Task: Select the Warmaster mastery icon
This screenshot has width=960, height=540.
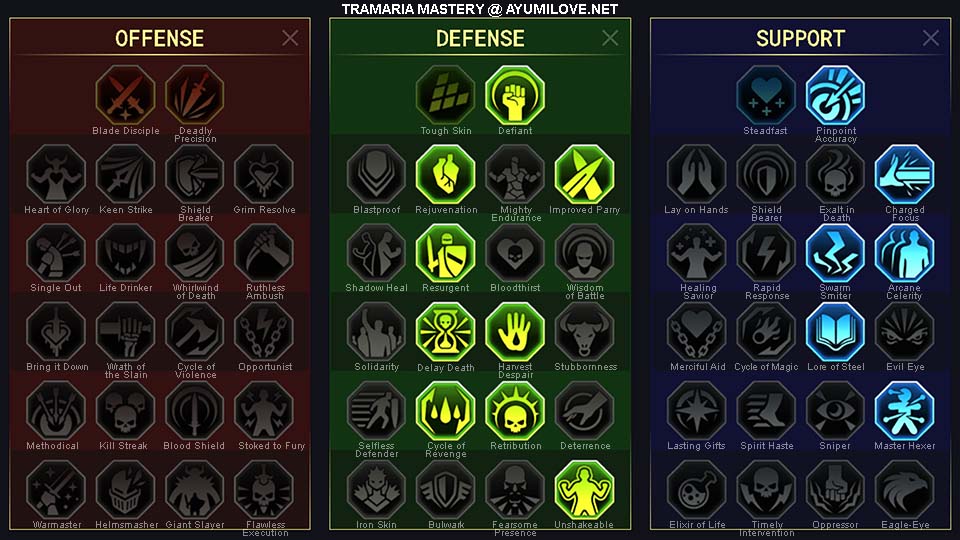Action: pos(56,490)
